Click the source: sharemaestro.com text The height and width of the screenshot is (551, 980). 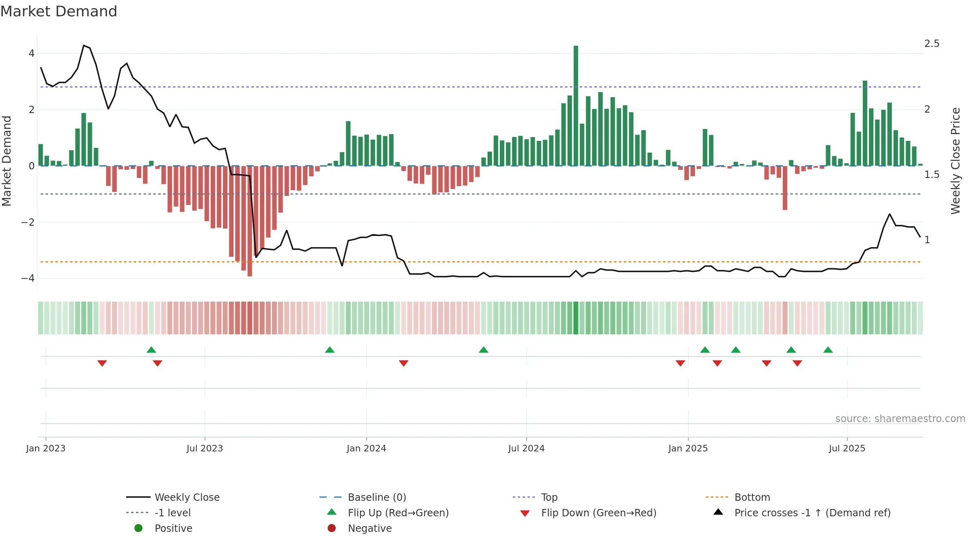click(900, 418)
